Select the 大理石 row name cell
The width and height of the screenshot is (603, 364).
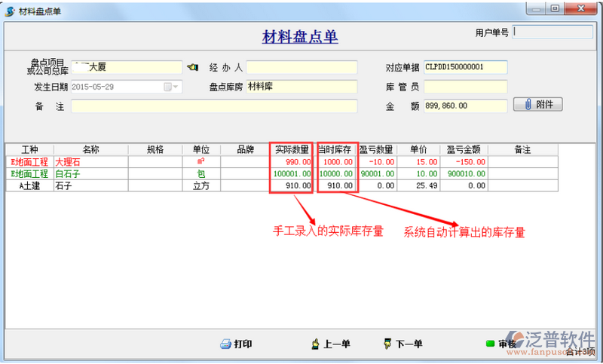(x=90, y=162)
